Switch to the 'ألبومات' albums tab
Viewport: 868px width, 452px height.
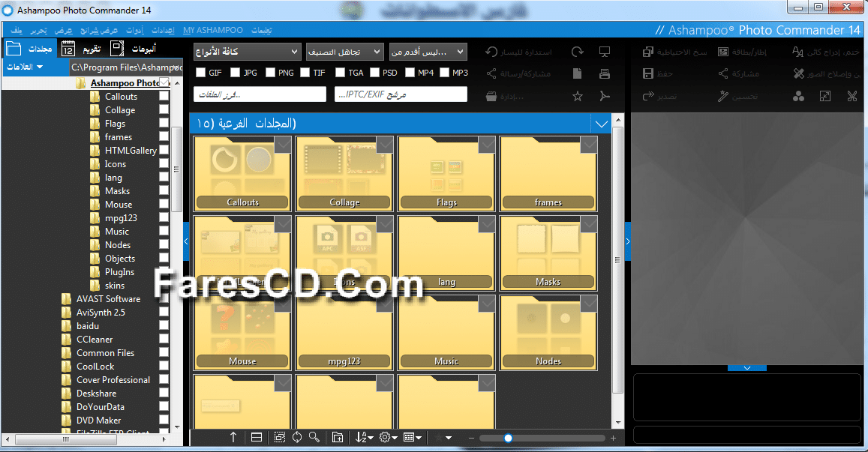(133, 49)
